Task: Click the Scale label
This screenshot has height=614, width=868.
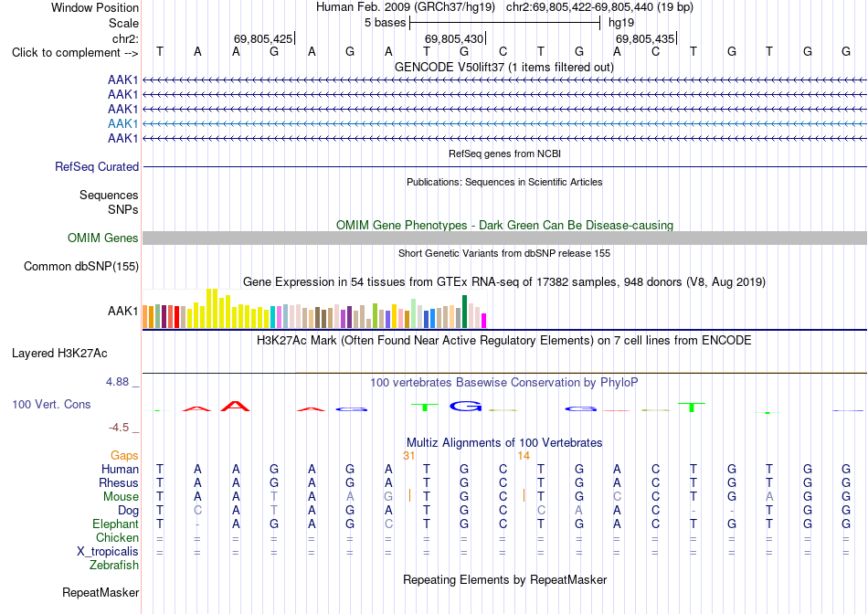Action: 124,23
